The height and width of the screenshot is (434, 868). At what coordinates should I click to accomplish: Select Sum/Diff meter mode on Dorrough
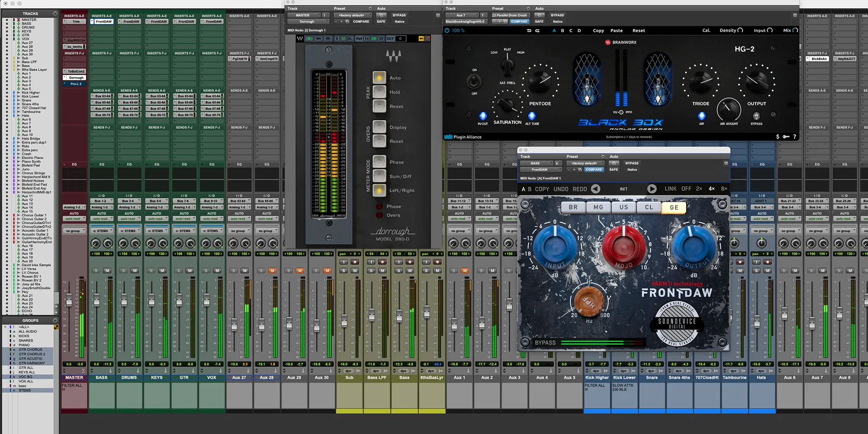click(x=379, y=176)
